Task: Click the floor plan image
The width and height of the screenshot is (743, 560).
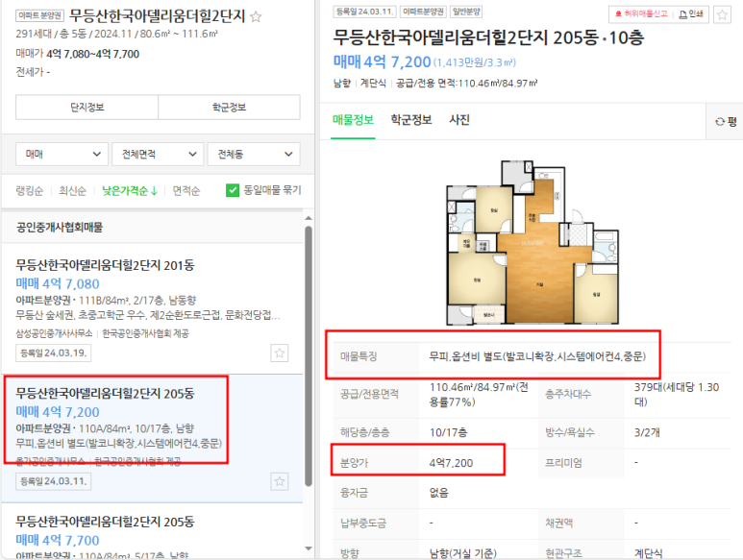Action: point(532,243)
